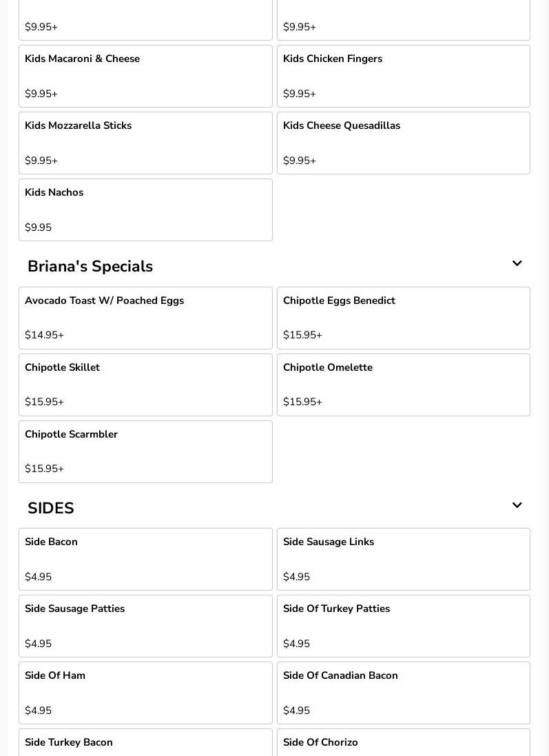Screen dimensions: 549x756
Task: Add Side Bacon to order
Action: pos(145,559)
